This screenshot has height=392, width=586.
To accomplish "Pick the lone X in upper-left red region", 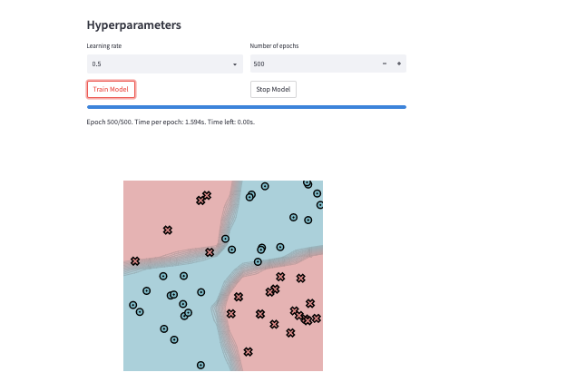I will pos(167,230).
